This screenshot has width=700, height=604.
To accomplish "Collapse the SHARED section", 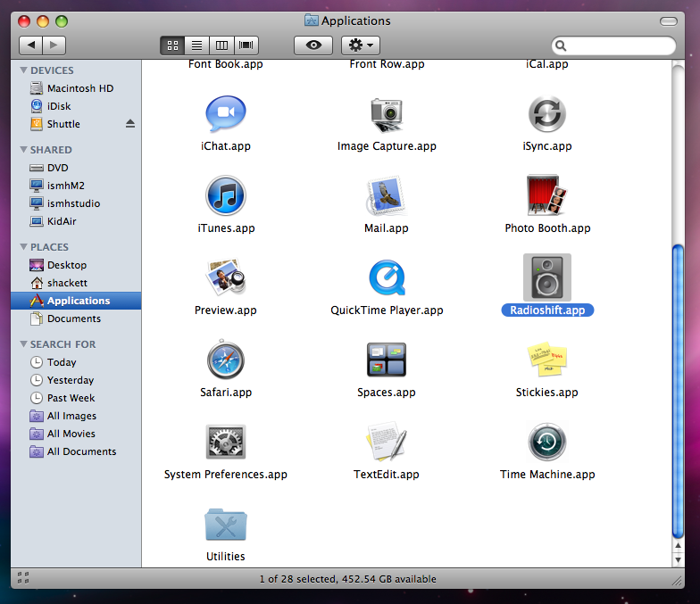I will pyautogui.click(x=23, y=150).
